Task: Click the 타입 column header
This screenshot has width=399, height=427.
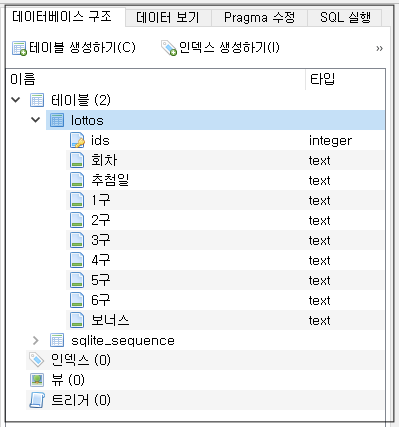Action: click(345, 79)
